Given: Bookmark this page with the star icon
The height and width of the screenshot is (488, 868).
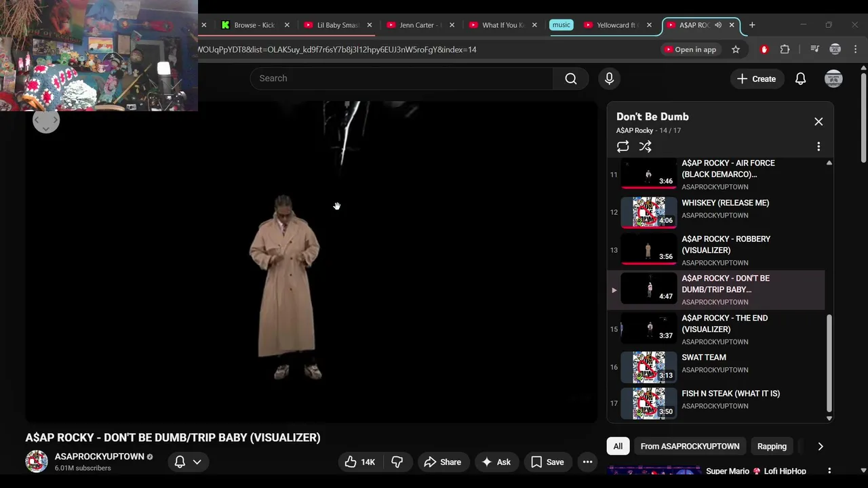Looking at the screenshot, I should coord(736,49).
